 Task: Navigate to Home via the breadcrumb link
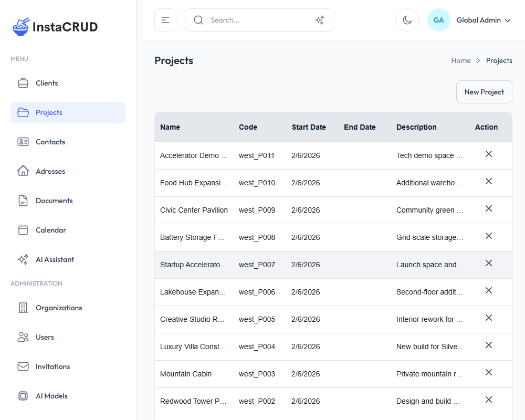tap(460, 60)
